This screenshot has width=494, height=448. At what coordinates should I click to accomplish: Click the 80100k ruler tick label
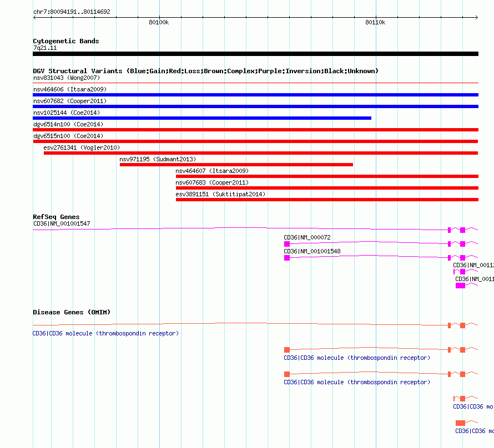click(x=159, y=22)
